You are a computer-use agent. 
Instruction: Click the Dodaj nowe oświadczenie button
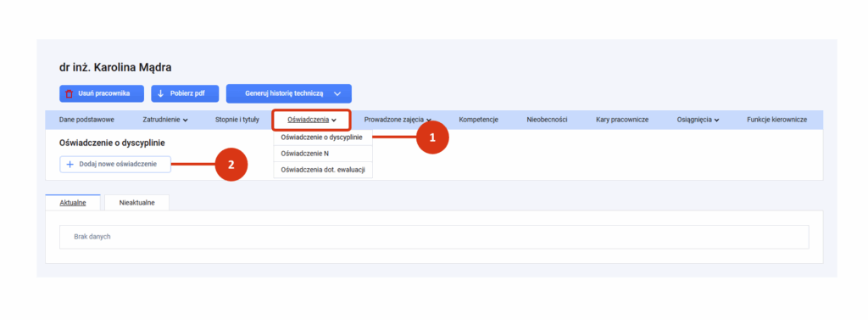click(x=115, y=164)
